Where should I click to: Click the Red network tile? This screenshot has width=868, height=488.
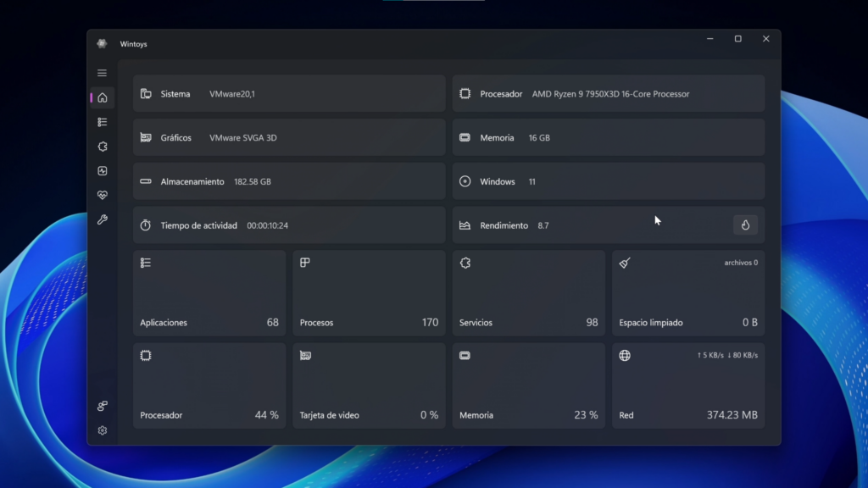[x=688, y=385]
